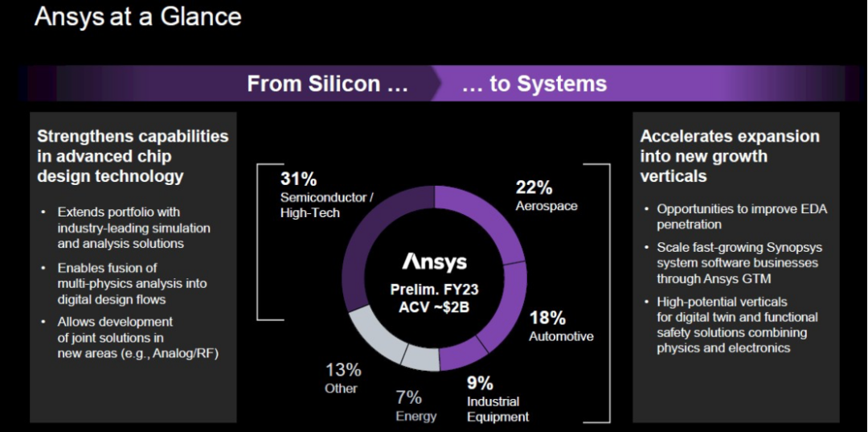Click the "Prelim. FY23 ACV ~$2B" center text
Image resolution: width=868 pixels, height=432 pixels.
434,297
